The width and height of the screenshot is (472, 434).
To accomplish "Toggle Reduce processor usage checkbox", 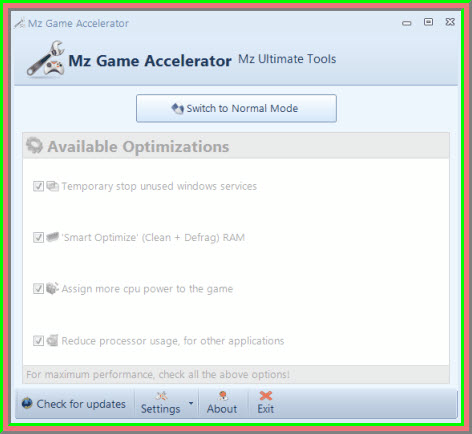I will click(38, 341).
